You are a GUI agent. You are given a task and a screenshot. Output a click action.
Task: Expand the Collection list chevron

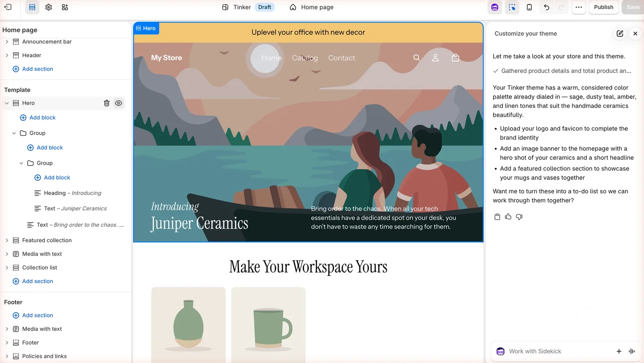pyautogui.click(x=7, y=268)
